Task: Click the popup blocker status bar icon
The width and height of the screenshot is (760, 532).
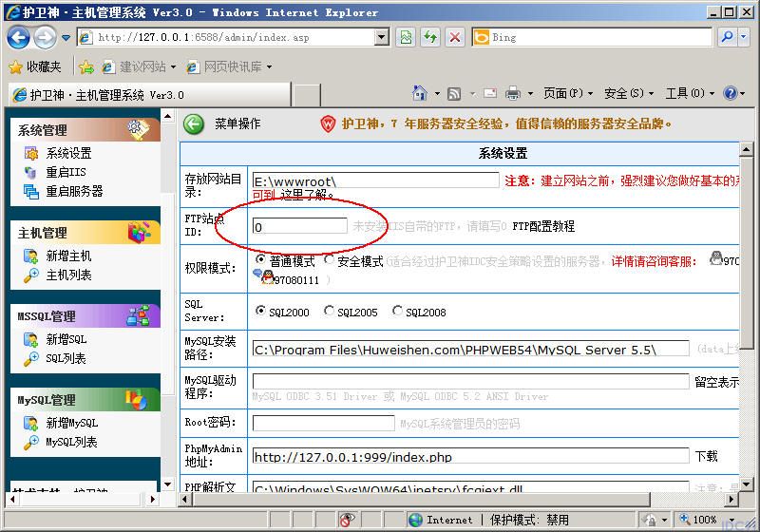Action: (347, 520)
